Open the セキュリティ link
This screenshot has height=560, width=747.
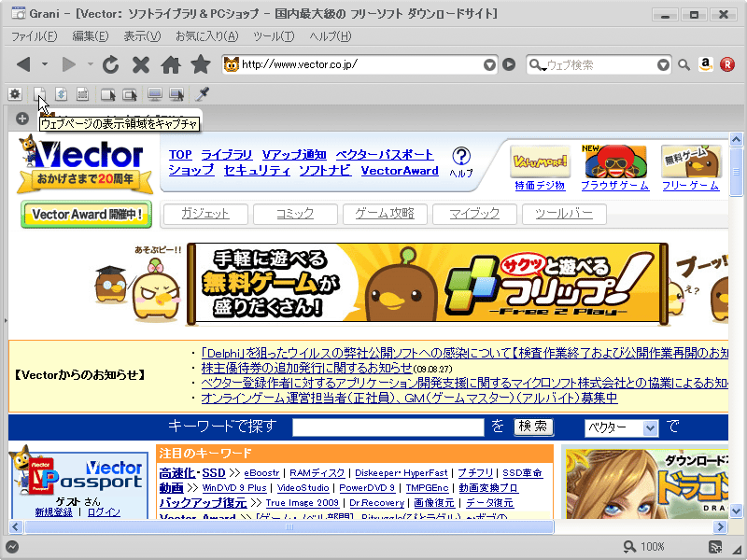(x=257, y=171)
